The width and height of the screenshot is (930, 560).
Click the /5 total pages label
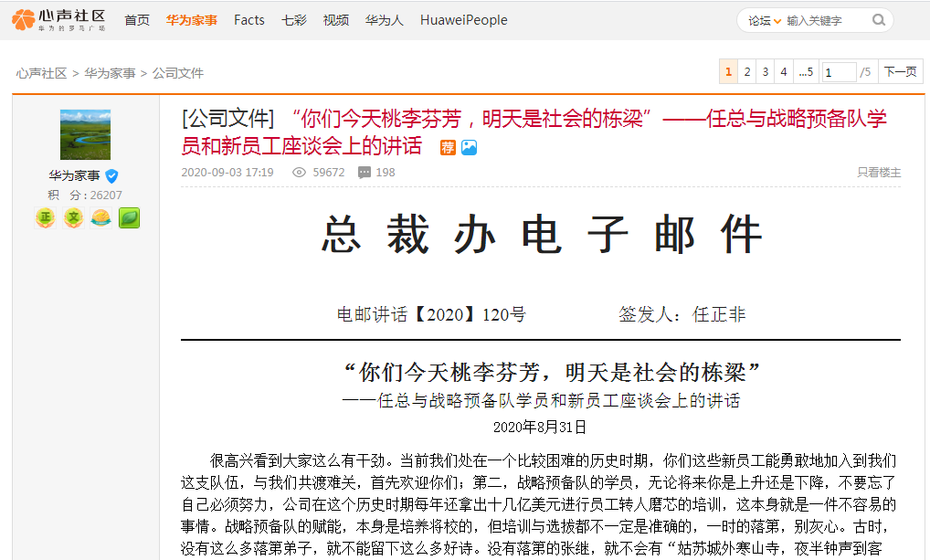[x=865, y=72]
